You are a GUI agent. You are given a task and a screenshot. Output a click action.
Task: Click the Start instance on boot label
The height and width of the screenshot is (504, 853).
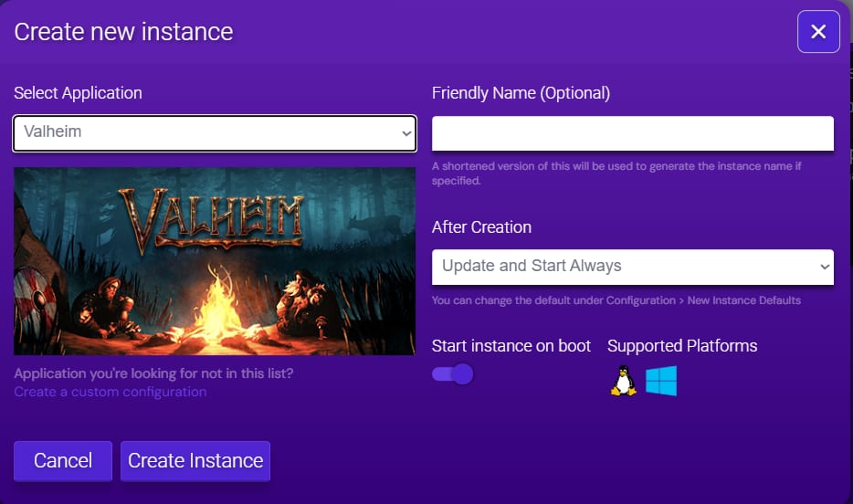tap(511, 346)
